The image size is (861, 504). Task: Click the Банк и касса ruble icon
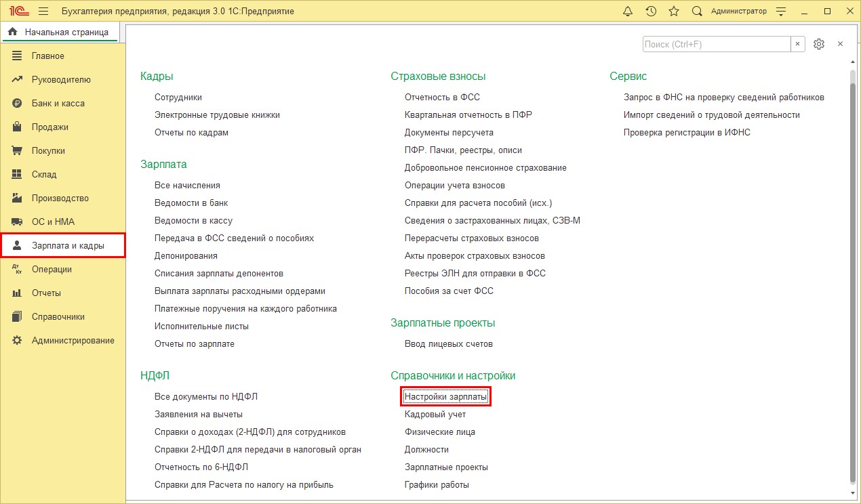point(18,104)
